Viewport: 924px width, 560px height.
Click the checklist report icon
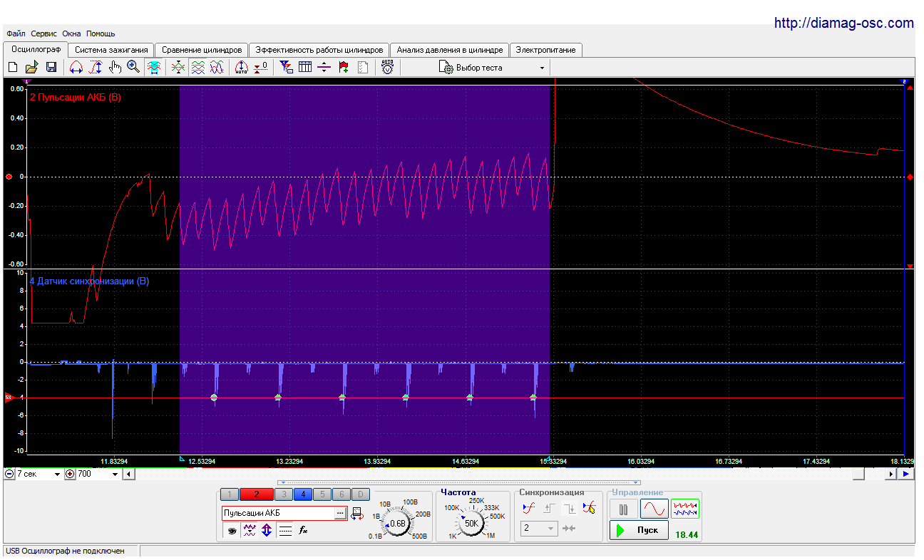(363, 67)
